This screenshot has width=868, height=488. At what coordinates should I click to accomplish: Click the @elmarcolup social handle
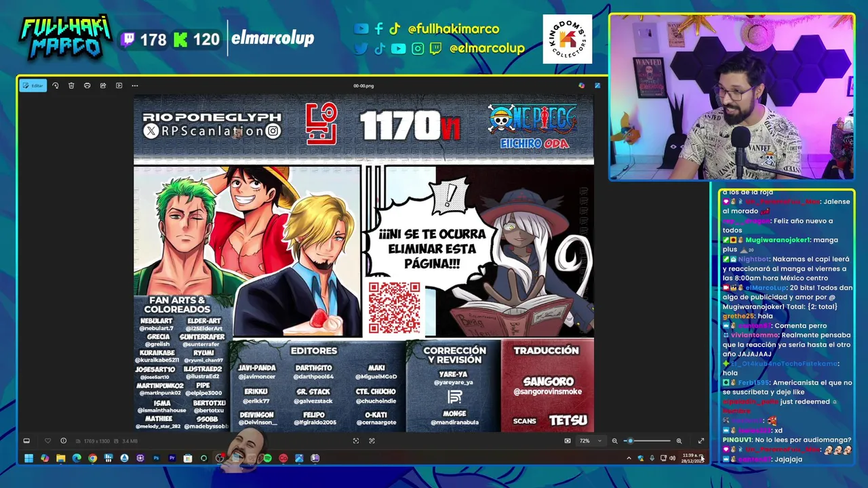pos(487,48)
